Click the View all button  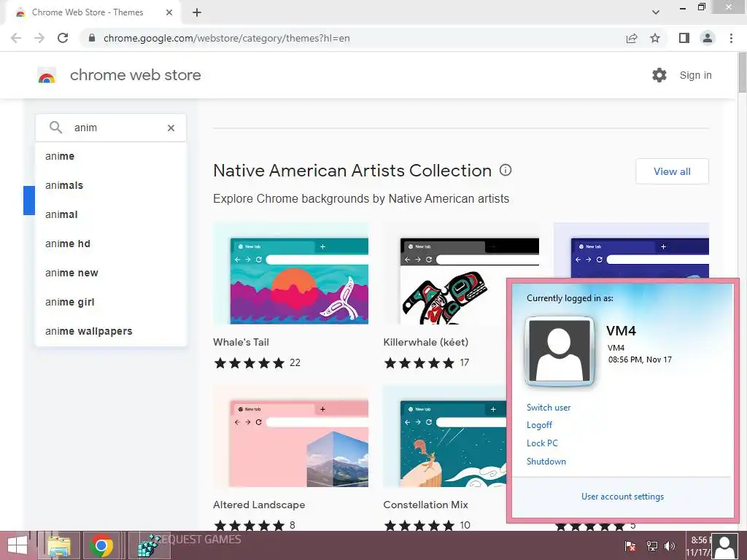click(672, 171)
